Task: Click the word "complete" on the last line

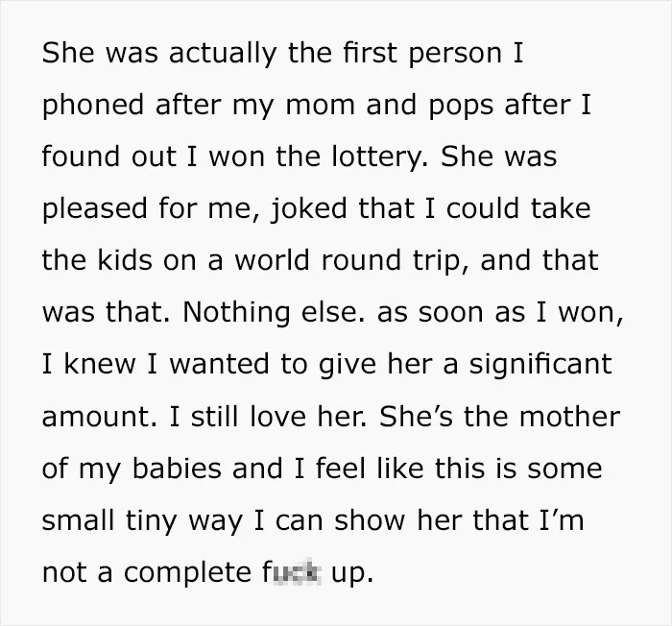Action: coord(187,573)
